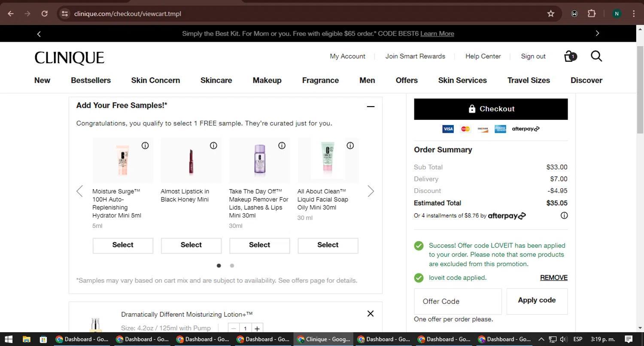Remove Dramatically Different Lotion from cart
The width and height of the screenshot is (644, 346).
pos(371,314)
